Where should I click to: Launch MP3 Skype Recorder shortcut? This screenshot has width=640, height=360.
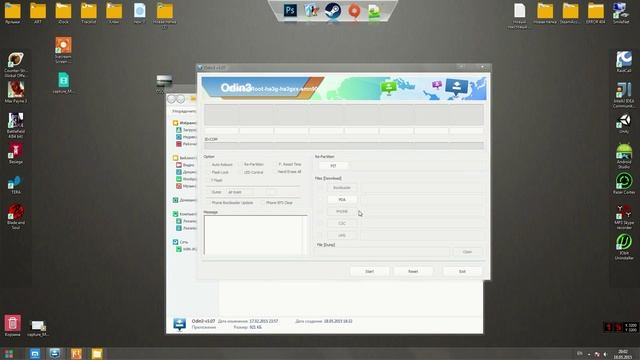(x=624, y=217)
